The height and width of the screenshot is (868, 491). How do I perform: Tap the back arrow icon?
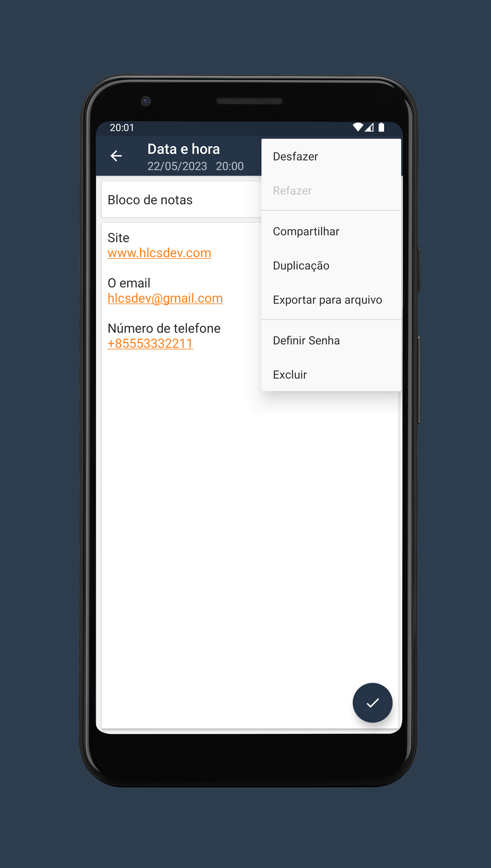[x=116, y=156]
